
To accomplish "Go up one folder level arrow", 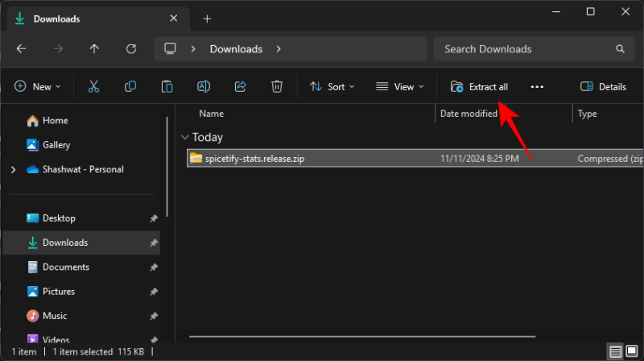I will pos(94,49).
